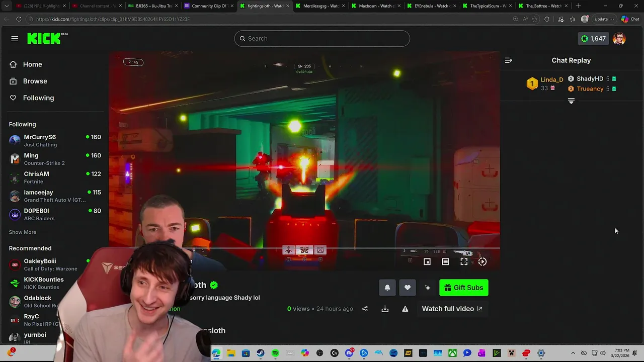Switch to the Community Clip Of browser tab
Image resolution: width=644 pixels, height=362 pixels.
(x=207, y=6)
